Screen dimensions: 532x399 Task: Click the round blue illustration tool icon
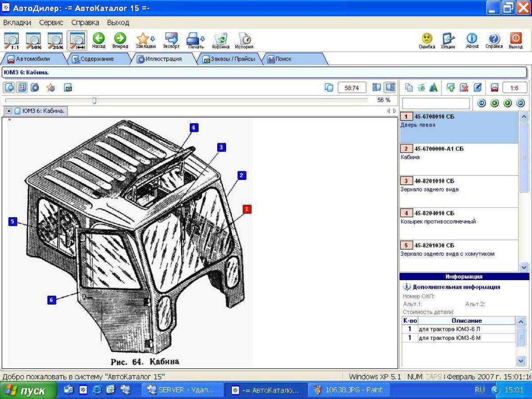pyautogui.click(x=35, y=87)
